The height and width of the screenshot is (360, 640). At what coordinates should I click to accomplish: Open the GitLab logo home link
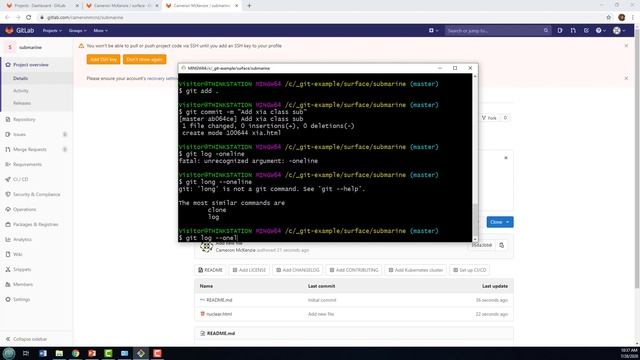20,31
